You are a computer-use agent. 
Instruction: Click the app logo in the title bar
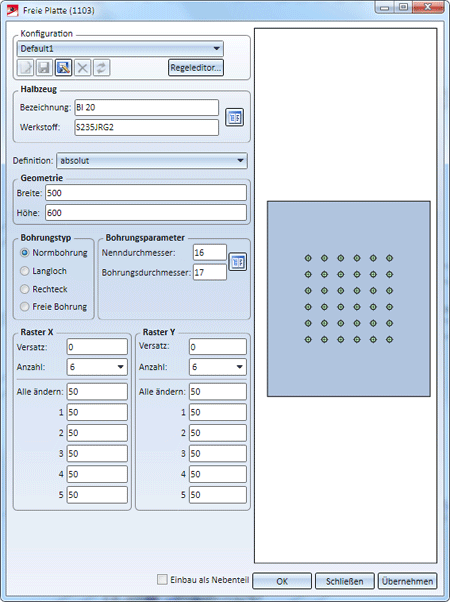point(13,10)
